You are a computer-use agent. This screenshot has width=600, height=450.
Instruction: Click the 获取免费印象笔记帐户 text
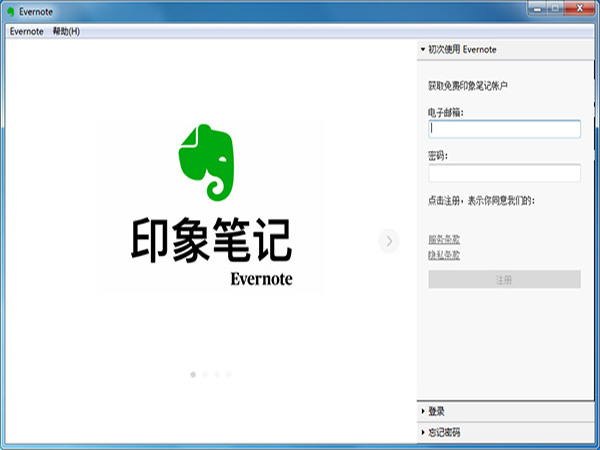click(468, 86)
